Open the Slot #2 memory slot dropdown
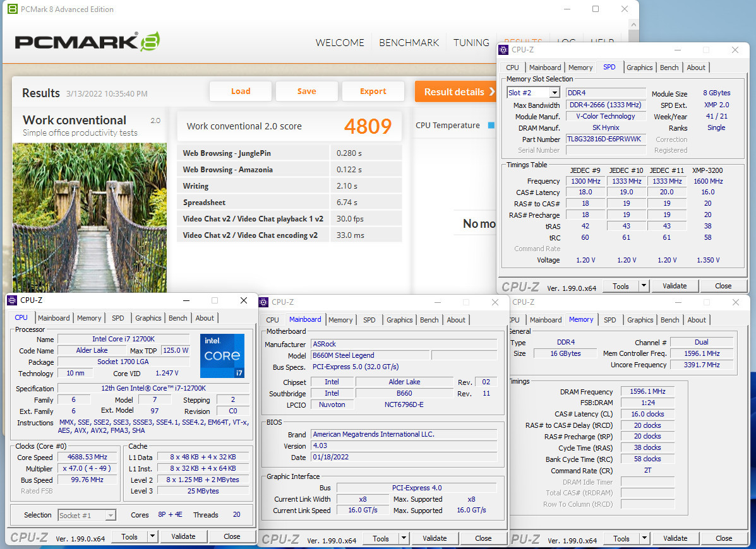756x549 pixels. pos(555,93)
